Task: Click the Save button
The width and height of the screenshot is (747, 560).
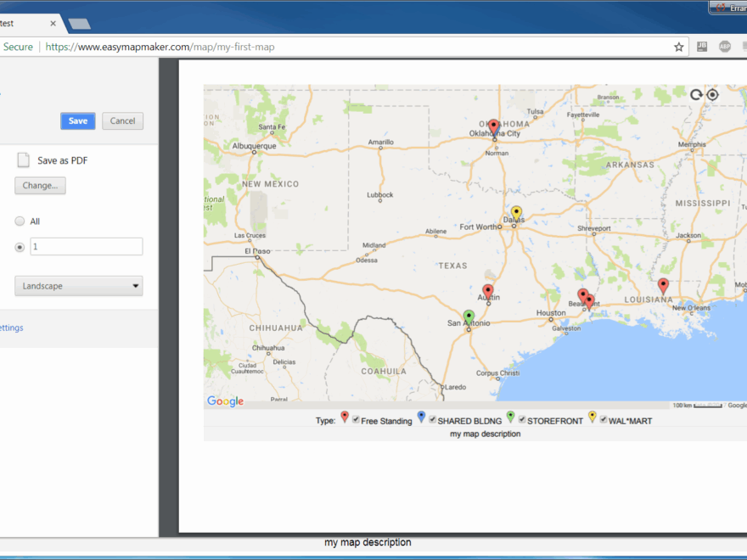Action: (77, 120)
